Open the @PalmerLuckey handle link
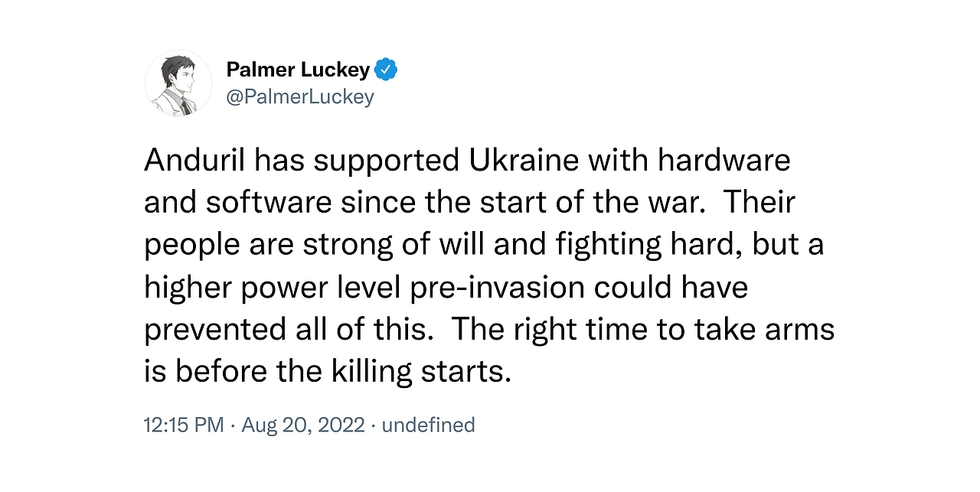Screen dimensions: 980x492 [300, 97]
